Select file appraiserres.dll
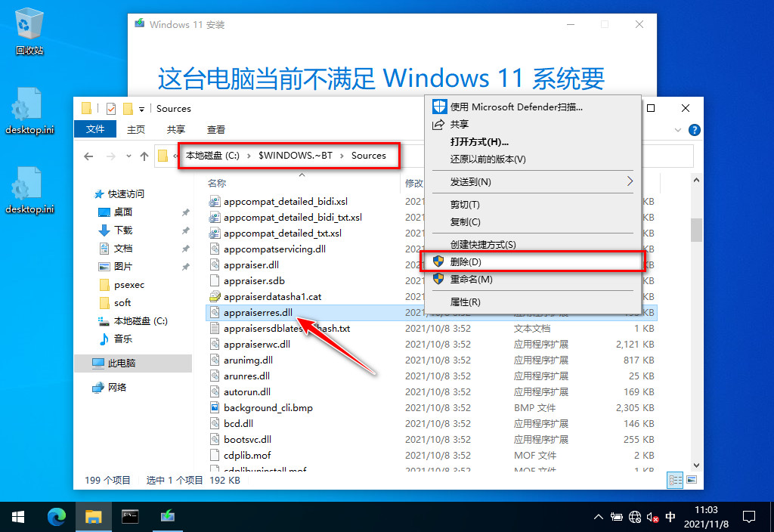 pyautogui.click(x=258, y=312)
